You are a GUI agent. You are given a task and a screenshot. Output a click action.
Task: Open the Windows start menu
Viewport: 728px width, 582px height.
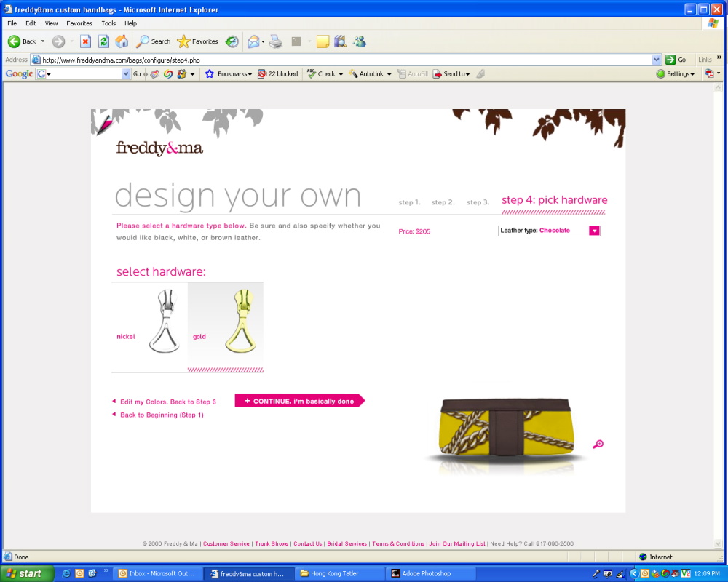click(x=27, y=574)
